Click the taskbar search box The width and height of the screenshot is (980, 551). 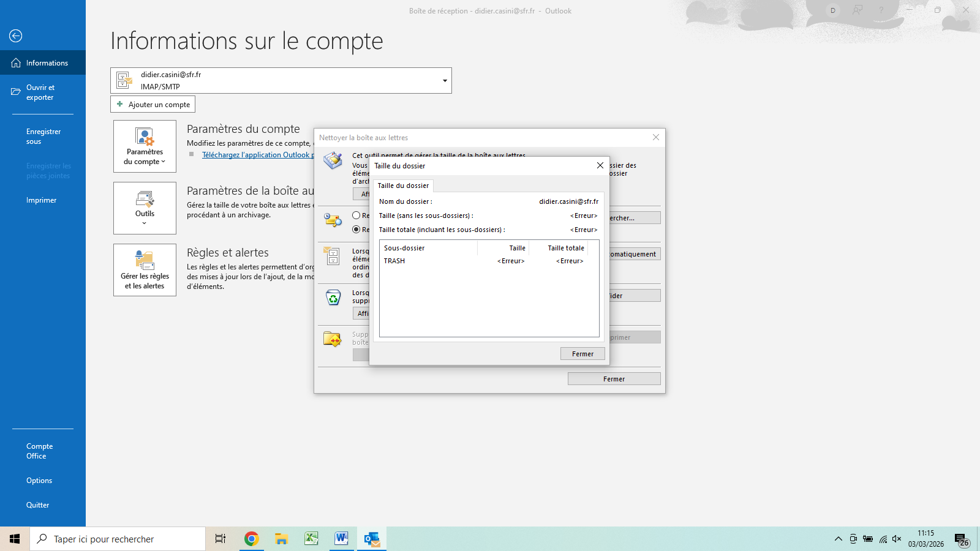click(x=118, y=539)
